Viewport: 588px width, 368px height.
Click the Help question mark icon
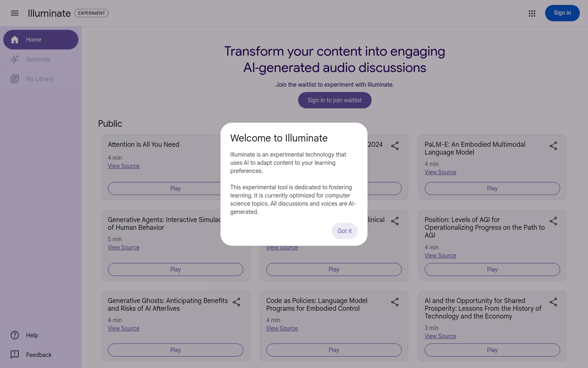pyautogui.click(x=15, y=335)
